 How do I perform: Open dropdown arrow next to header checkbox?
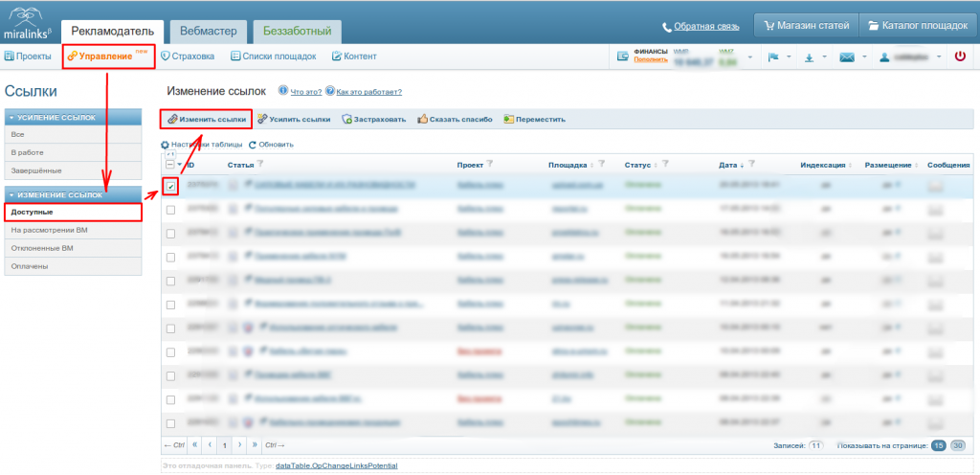point(179,165)
